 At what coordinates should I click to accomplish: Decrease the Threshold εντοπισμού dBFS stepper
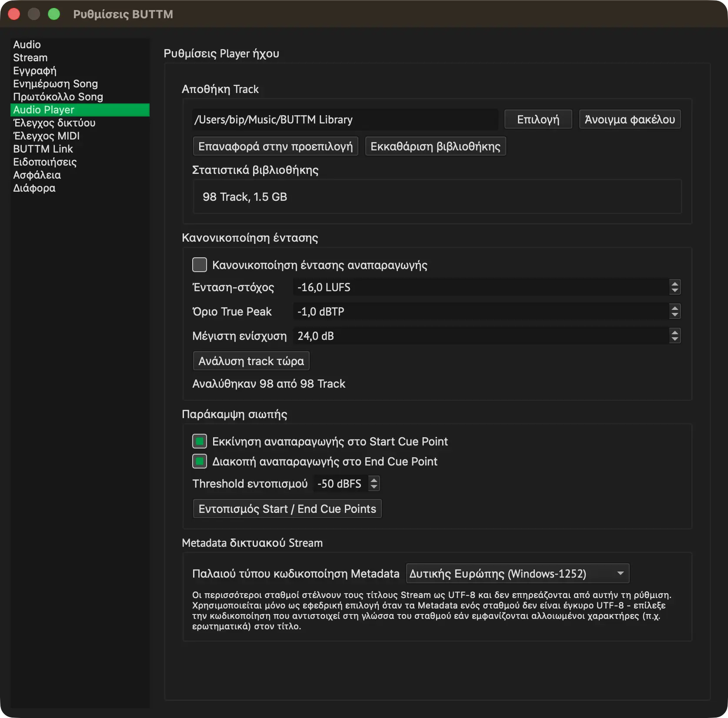(374, 487)
